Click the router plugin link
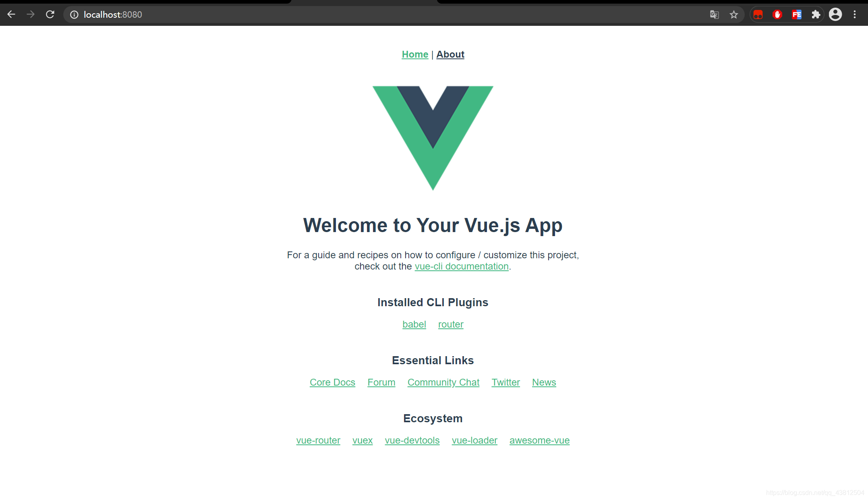868x500 pixels. click(451, 324)
